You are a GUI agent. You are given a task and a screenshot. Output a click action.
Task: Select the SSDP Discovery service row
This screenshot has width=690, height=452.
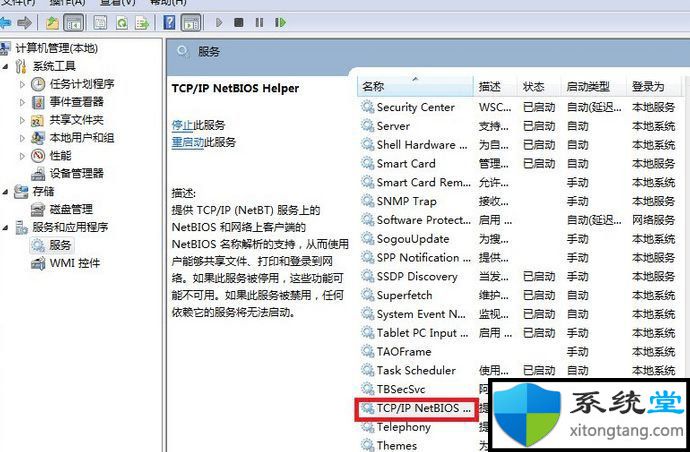519,276
